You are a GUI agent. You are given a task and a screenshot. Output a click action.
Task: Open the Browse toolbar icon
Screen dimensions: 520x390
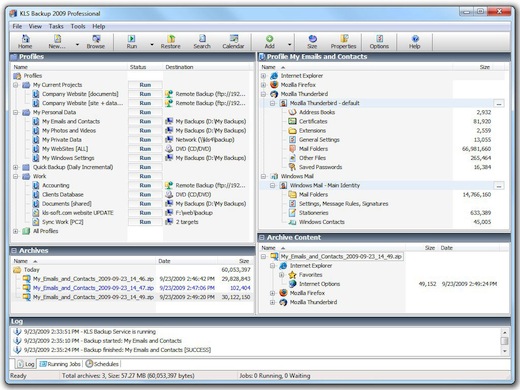coord(96,42)
